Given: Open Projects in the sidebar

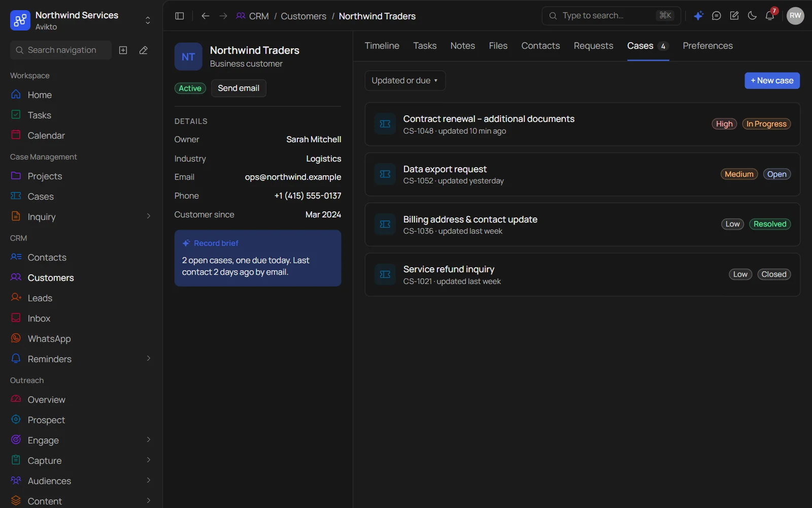Looking at the screenshot, I should (81, 176).
